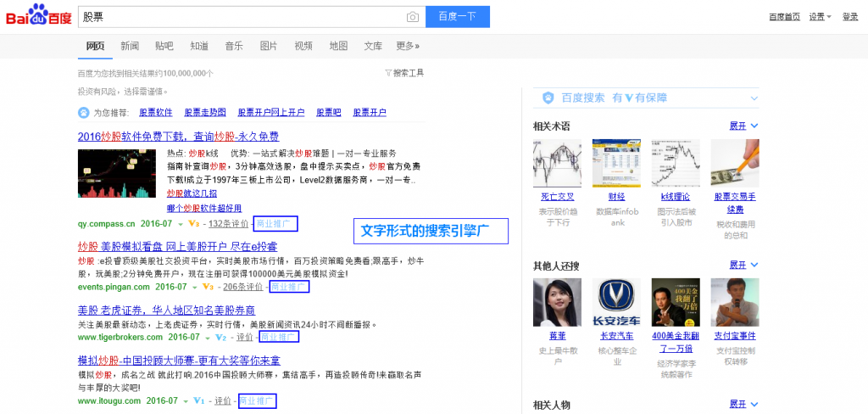
Task: Switch to the 贴吧 tab
Action: 164,46
